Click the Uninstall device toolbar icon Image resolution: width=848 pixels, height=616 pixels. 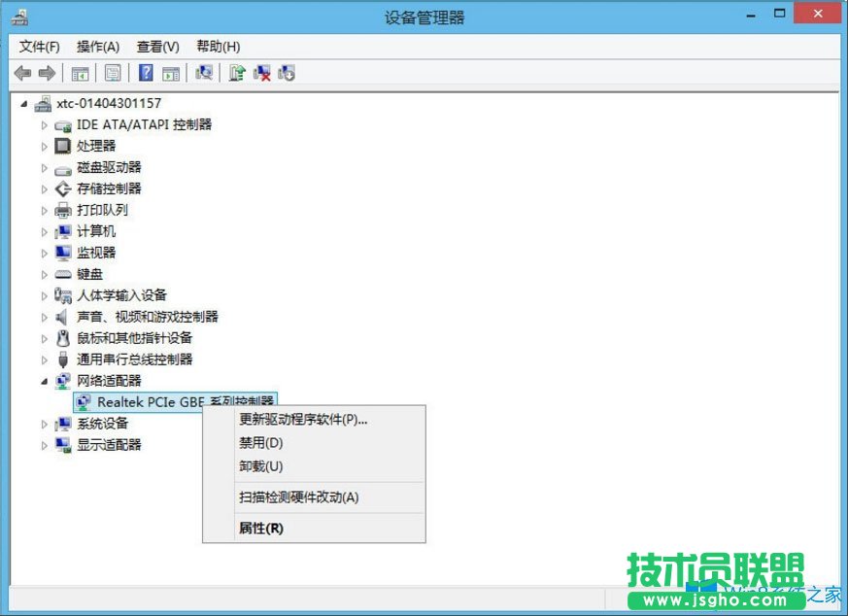click(x=264, y=73)
